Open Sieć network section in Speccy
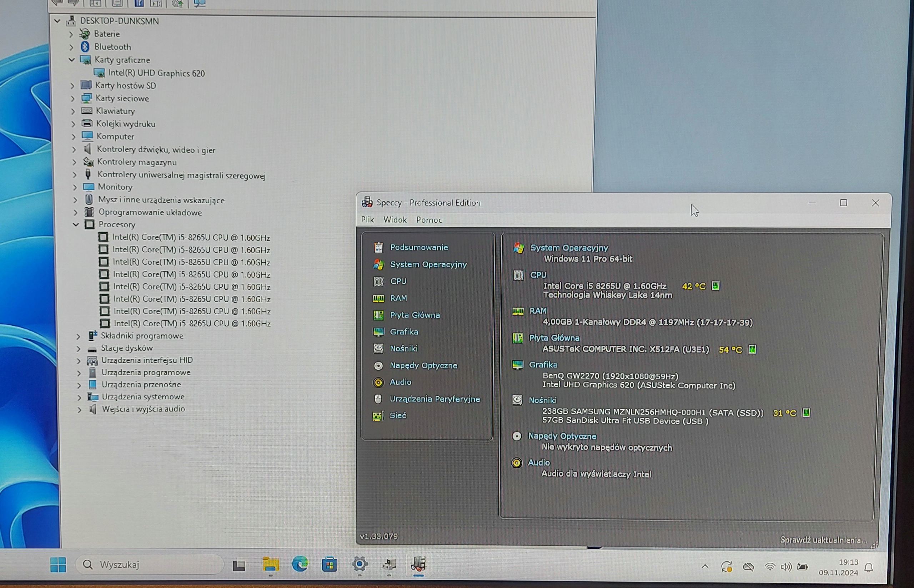The width and height of the screenshot is (914, 588). pos(397,415)
